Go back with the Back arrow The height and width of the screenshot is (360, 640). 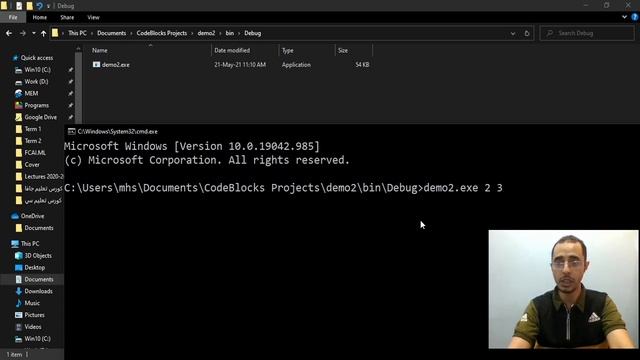click(9, 33)
